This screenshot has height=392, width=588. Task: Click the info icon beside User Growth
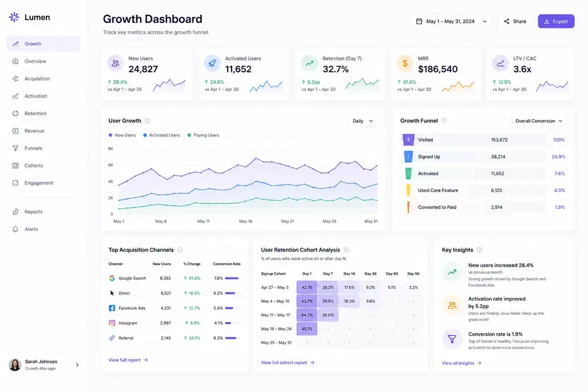click(x=148, y=120)
